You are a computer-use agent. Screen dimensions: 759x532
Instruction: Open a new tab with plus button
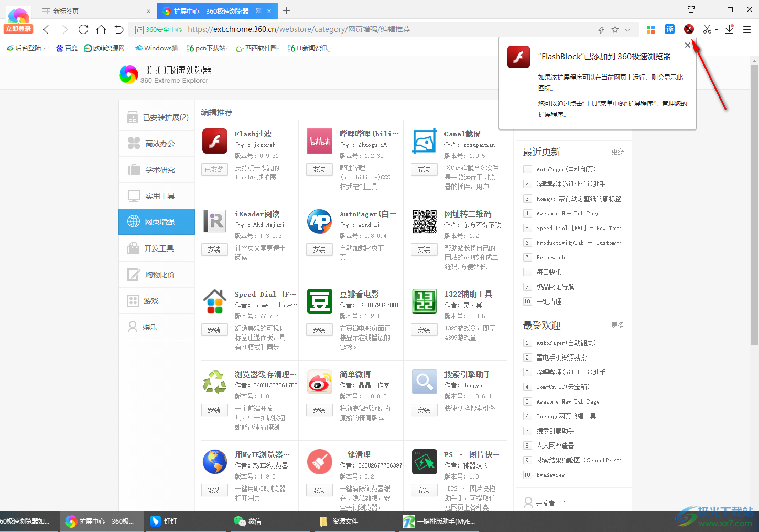pyautogui.click(x=286, y=10)
